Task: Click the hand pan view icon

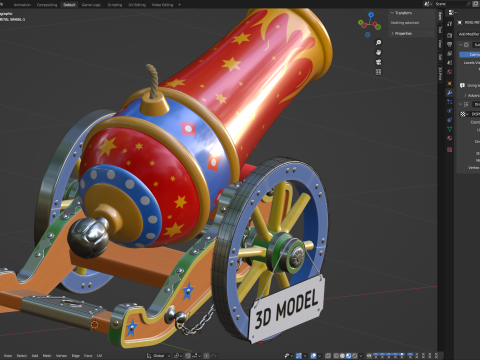Action: [x=378, y=52]
